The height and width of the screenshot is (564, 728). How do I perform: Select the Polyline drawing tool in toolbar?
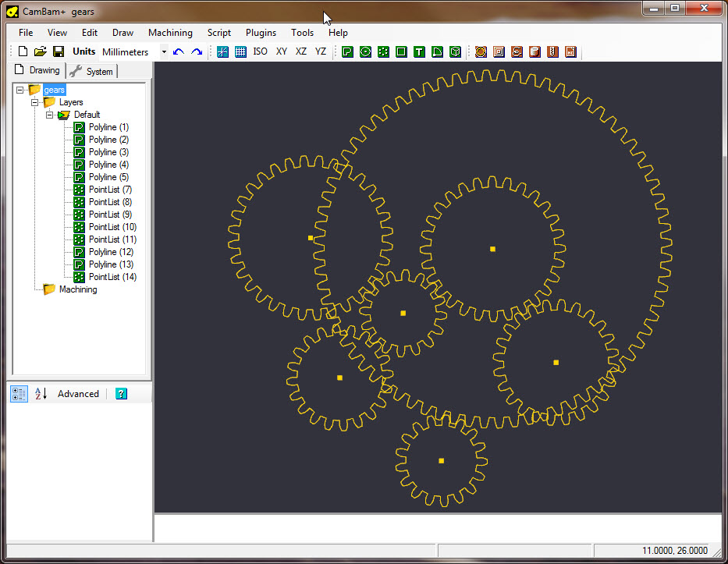[x=347, y=51]
